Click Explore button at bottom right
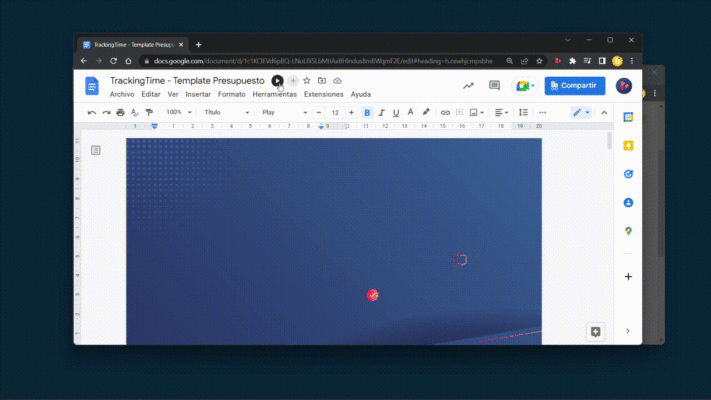 [x=595, y=332]
